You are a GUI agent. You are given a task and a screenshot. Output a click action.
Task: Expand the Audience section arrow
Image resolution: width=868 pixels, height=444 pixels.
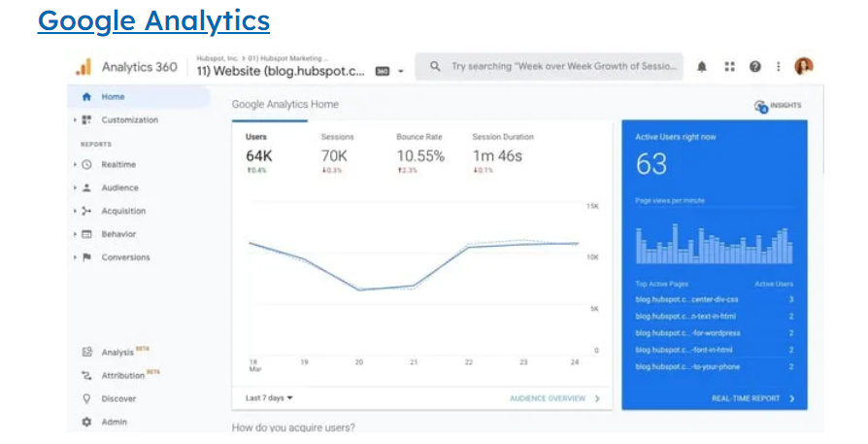(x=75, y=188)
